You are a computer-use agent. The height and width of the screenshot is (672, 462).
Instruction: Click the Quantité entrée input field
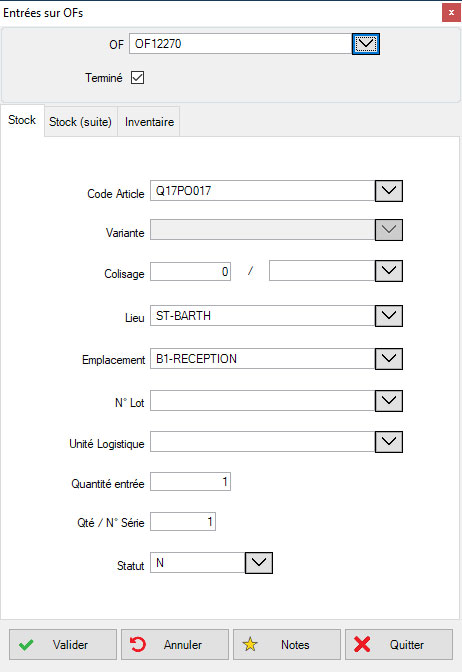point(190,482)
